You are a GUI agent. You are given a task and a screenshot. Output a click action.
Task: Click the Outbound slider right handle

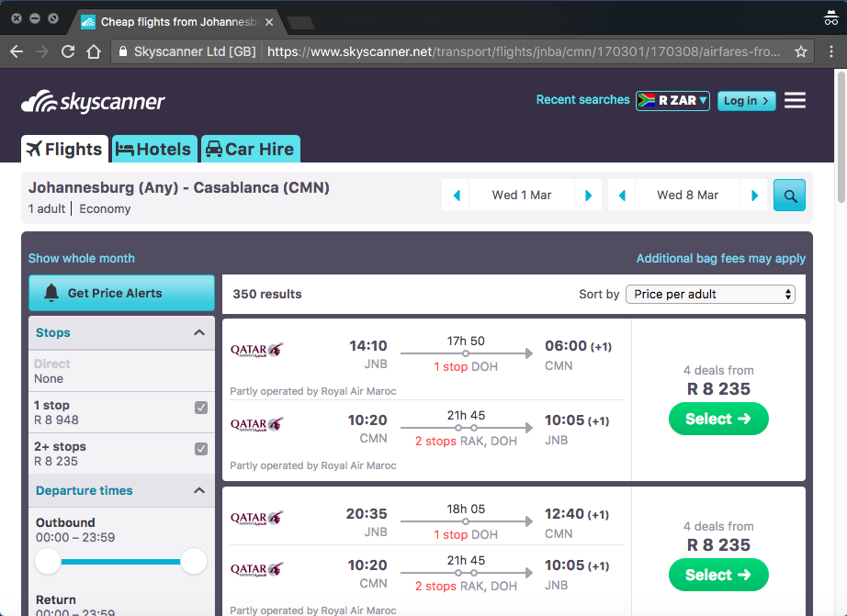tap(194, 562)
